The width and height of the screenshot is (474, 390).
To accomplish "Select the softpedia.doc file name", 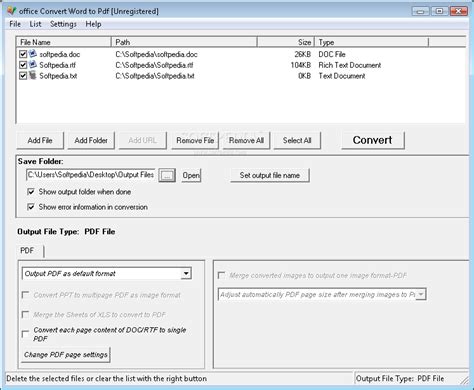I will click(60, 54).
